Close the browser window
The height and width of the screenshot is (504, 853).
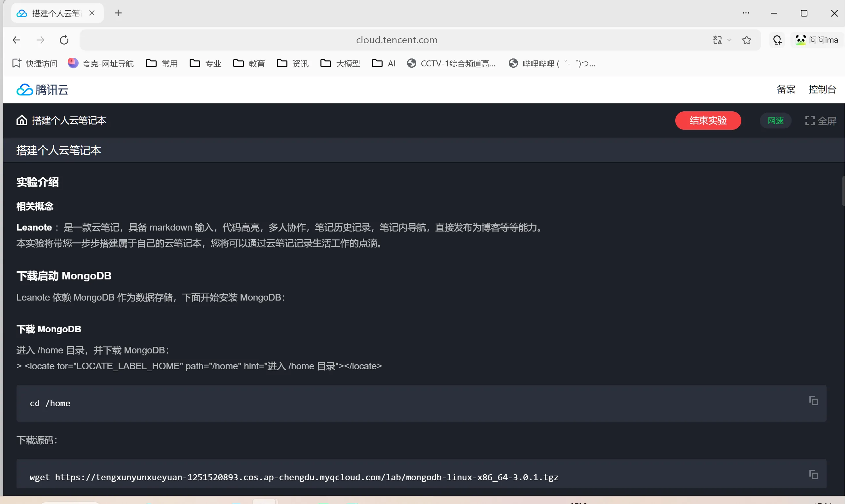(834, 13)
